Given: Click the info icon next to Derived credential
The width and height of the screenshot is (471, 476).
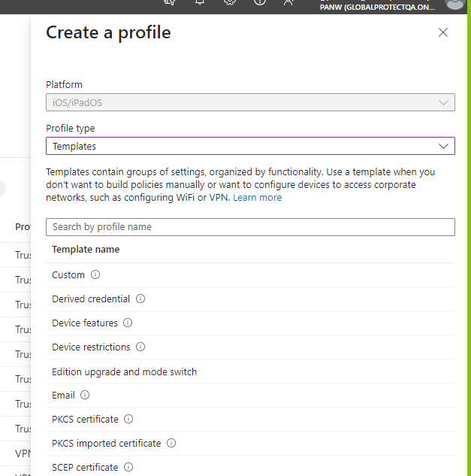Looking at the screenshot, I should tap(140, 299).
